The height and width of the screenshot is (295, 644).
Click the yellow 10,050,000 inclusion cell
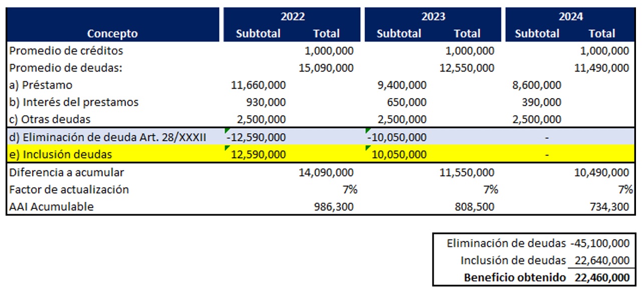pyautogui.click(x=400, y=154)
